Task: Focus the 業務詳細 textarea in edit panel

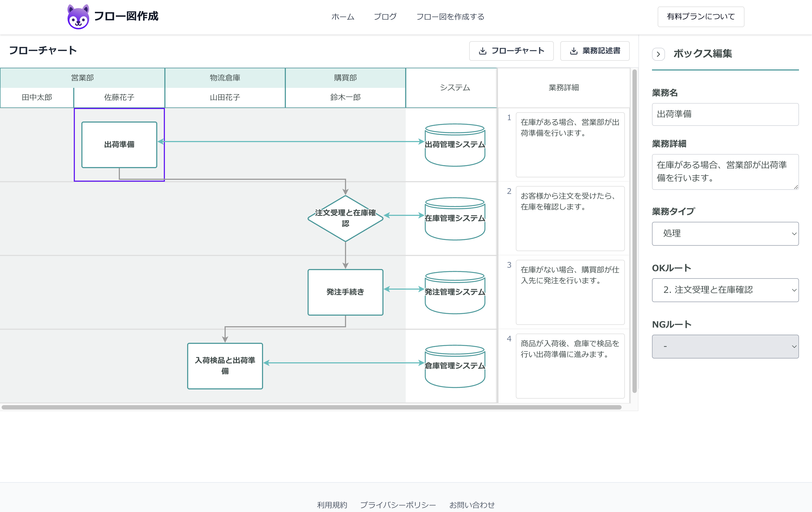Action: (x=725, y=172)
